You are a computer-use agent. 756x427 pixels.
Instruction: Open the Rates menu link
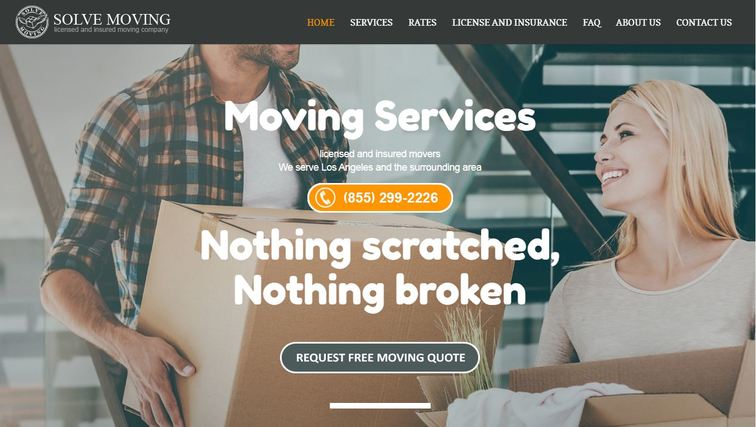point(422,23)
